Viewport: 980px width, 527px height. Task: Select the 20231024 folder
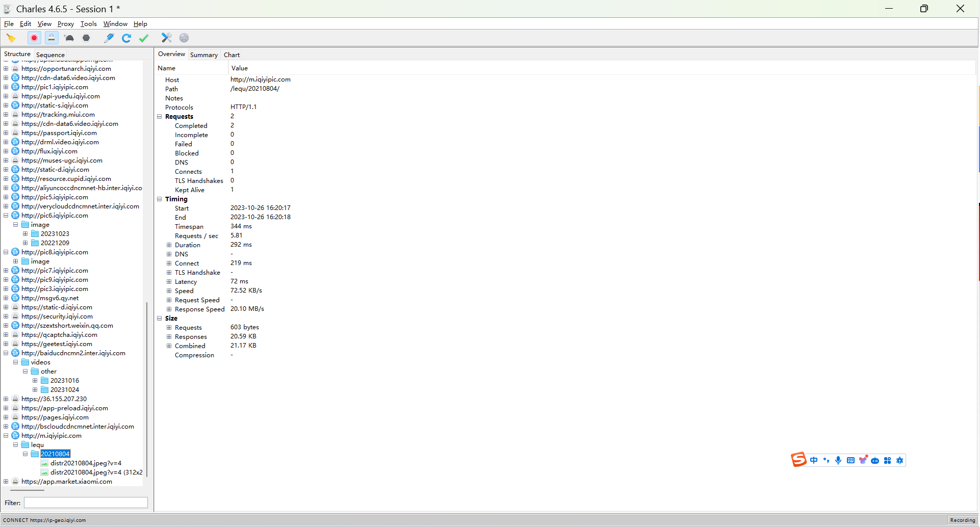(64, 389)
